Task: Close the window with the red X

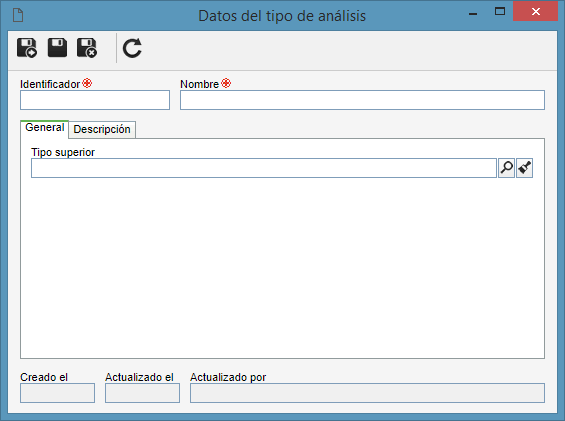Action: tap(535, 12)
